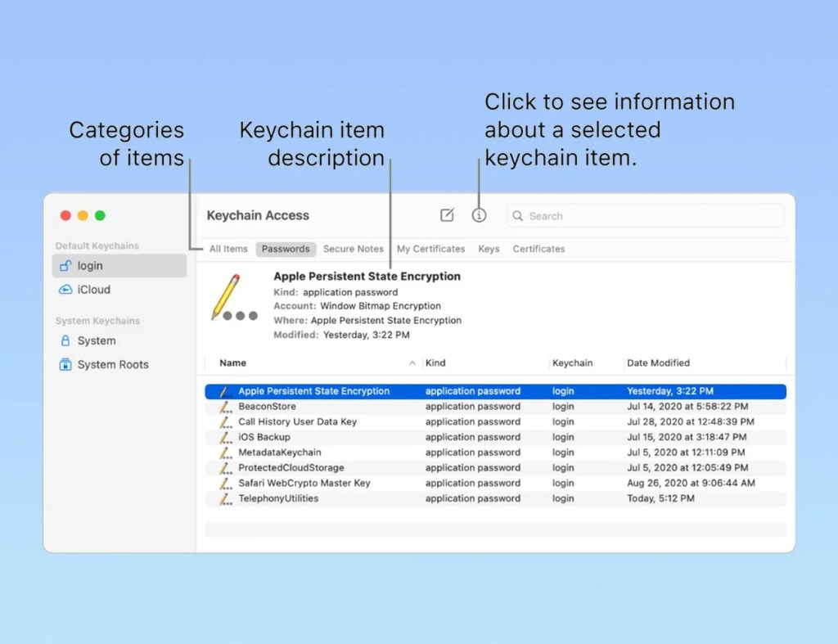Toggle sort order on the Name column
The width and height of the screenshot is (838, 644).
tap(232, 363)
